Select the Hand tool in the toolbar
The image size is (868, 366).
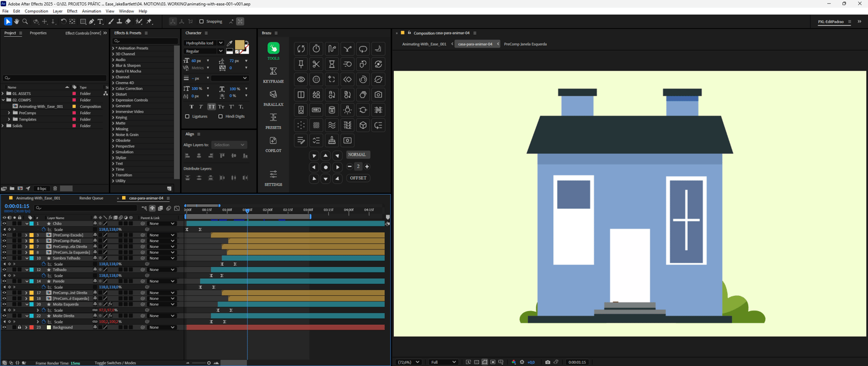click(16, 21)
